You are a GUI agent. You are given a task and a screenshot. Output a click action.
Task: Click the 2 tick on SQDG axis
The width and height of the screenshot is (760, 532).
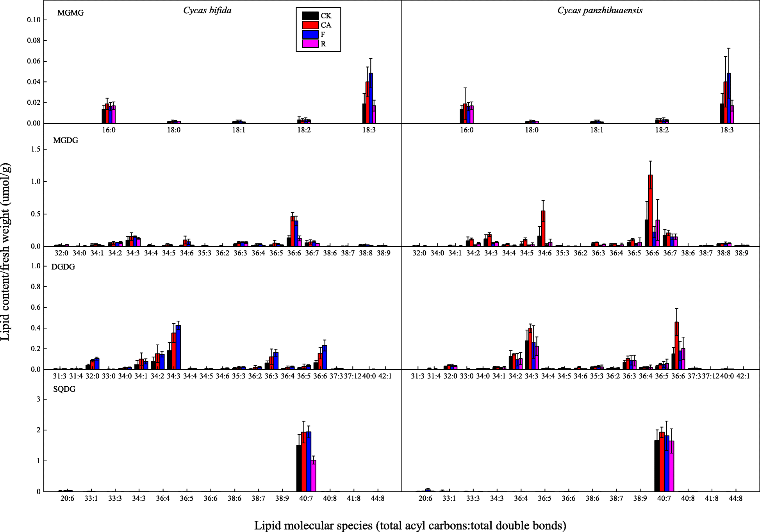(39, 430)
